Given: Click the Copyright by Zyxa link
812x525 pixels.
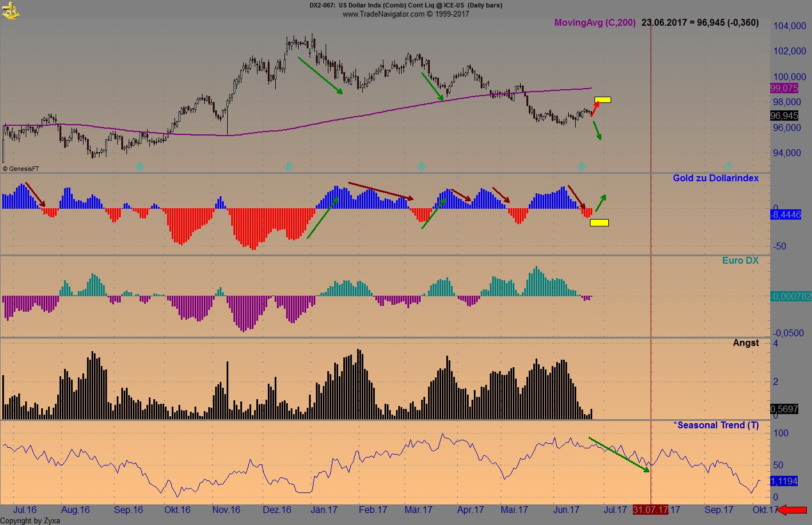Looking at the screenshot, I should pos(30,521).
